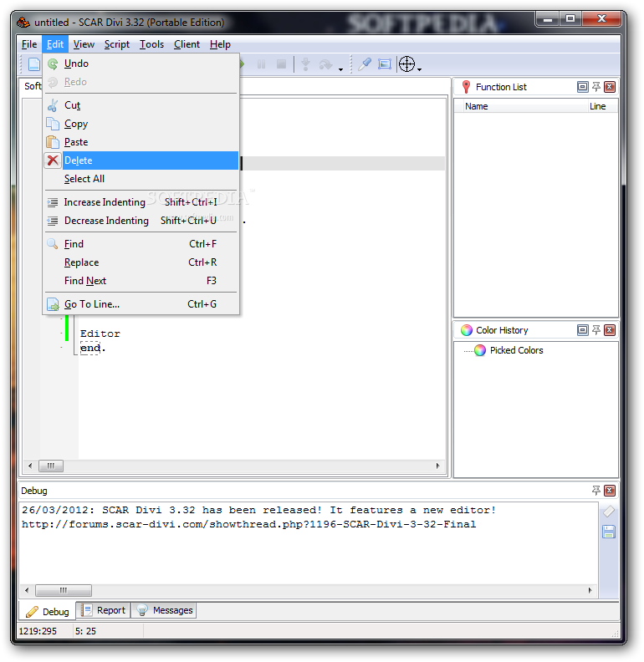Click the Stop script toolbar icon

tap(281, 64)
